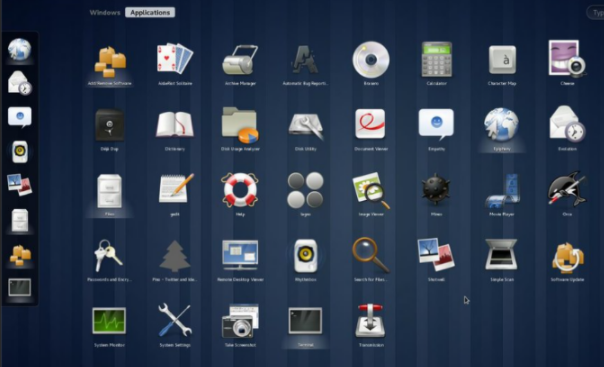Switch to the Windows tab
This screenshot has height=367, width=604.
[105, 12]
